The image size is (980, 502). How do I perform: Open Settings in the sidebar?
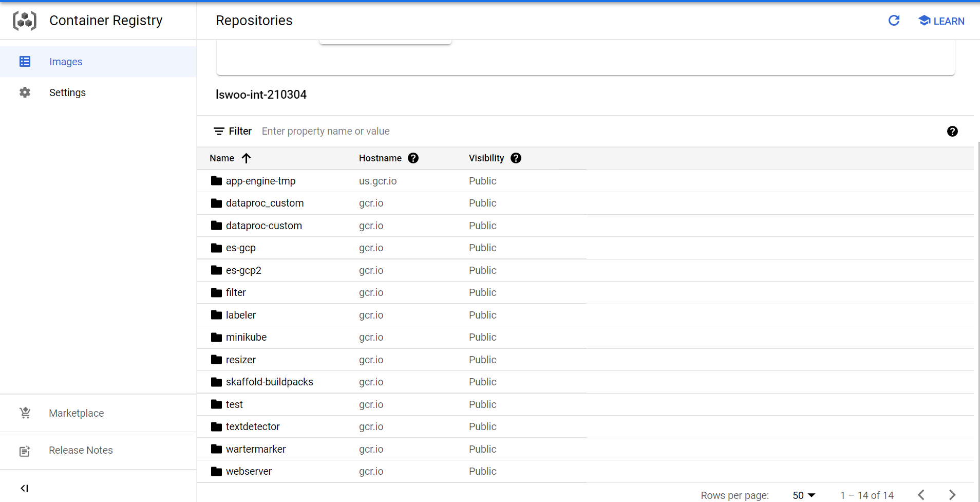(x=98, y=92)
